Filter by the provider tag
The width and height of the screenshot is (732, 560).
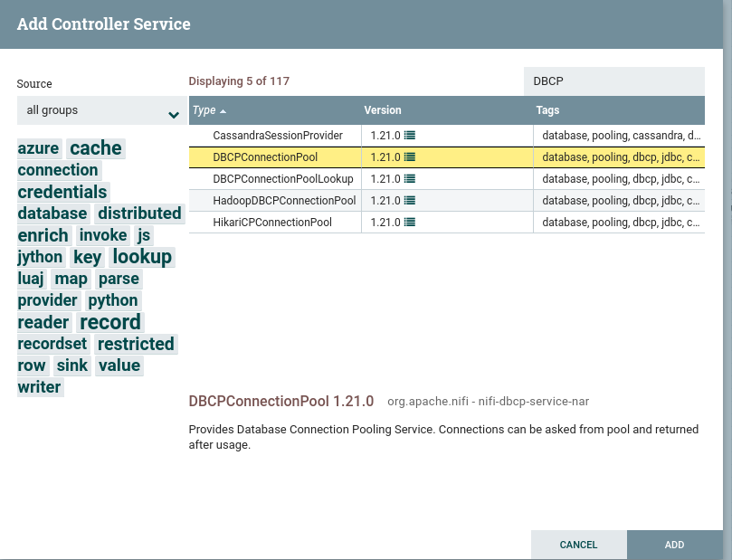tap(48, 300)
